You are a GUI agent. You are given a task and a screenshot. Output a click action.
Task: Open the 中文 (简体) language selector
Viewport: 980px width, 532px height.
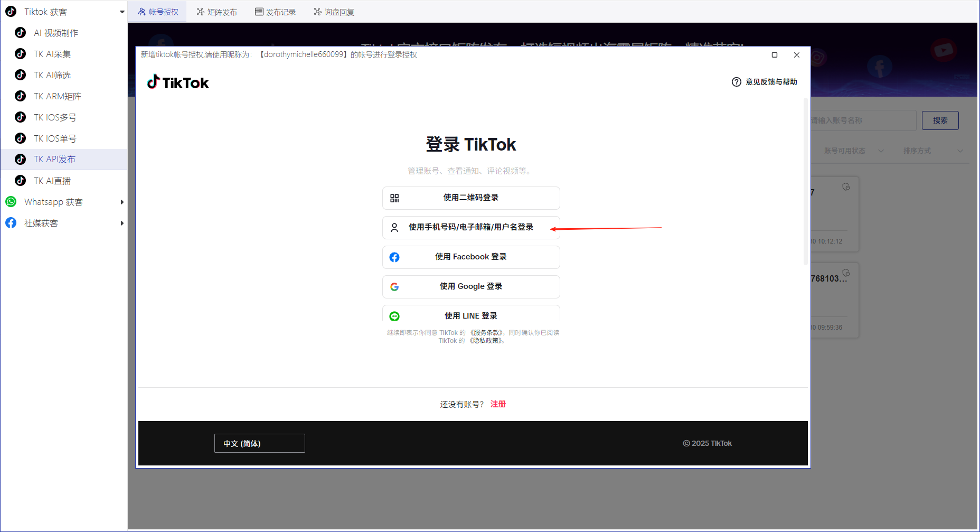[x=259, y=443]
